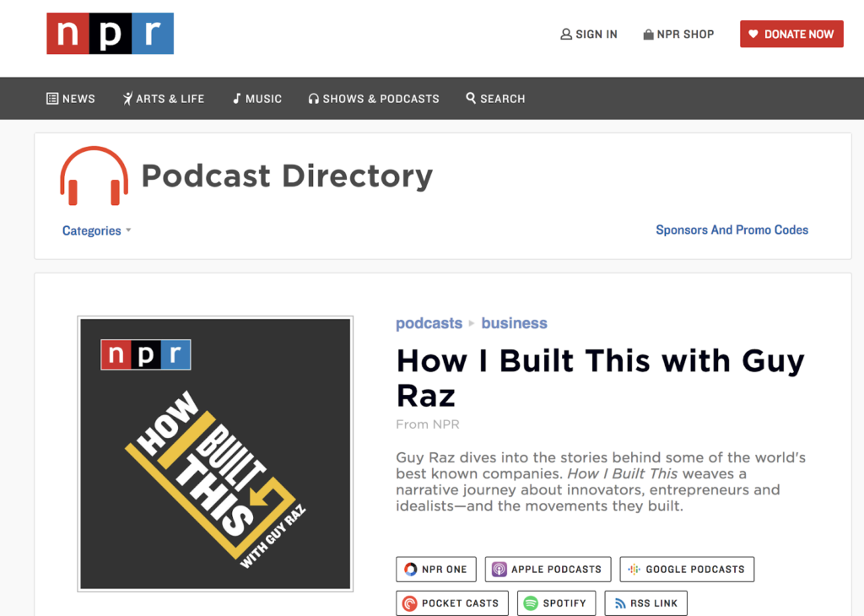This screenshot has height=616, width=864.
Task: Click the RSS feed icon
Action: (x=621, y=602)
